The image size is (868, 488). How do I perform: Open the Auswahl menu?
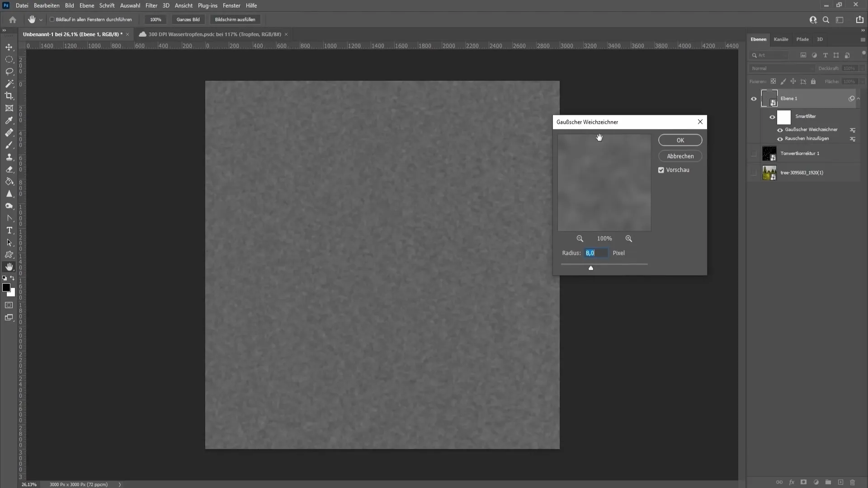tap(130, 5)
